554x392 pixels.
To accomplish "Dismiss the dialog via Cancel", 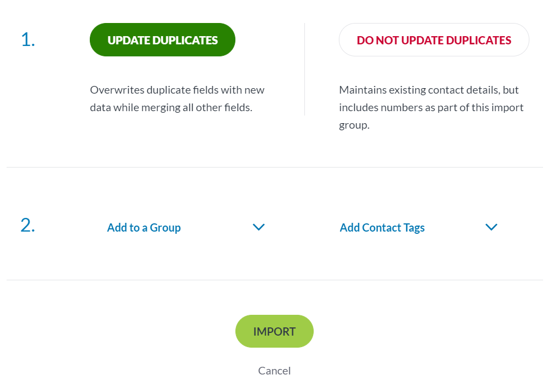I will click(274, 371).
